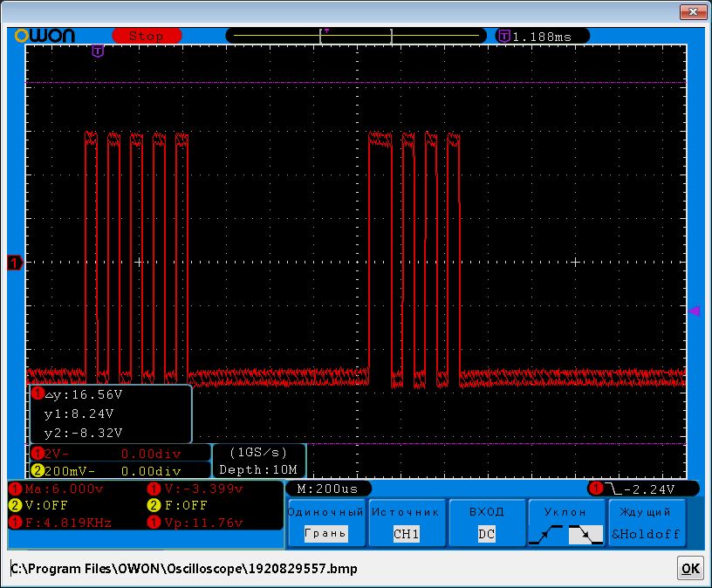Click the purple trigger level arrow

pyautogui.click(x=695, y=311)
